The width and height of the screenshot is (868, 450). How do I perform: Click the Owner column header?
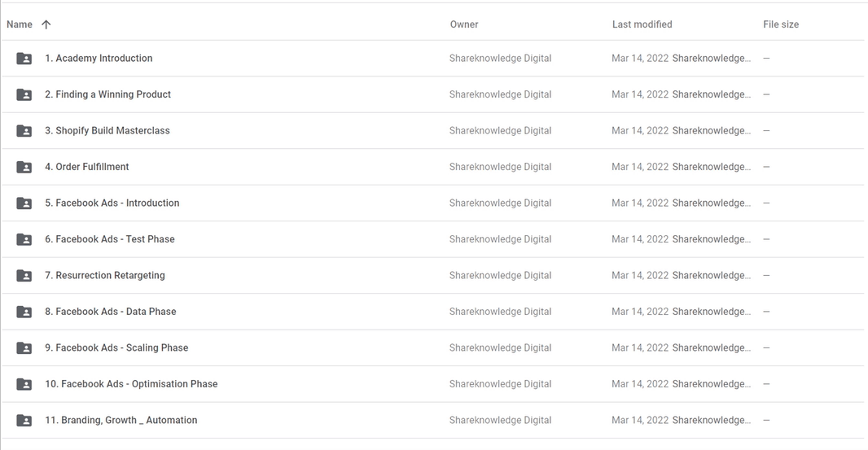(x=464, y=24)
